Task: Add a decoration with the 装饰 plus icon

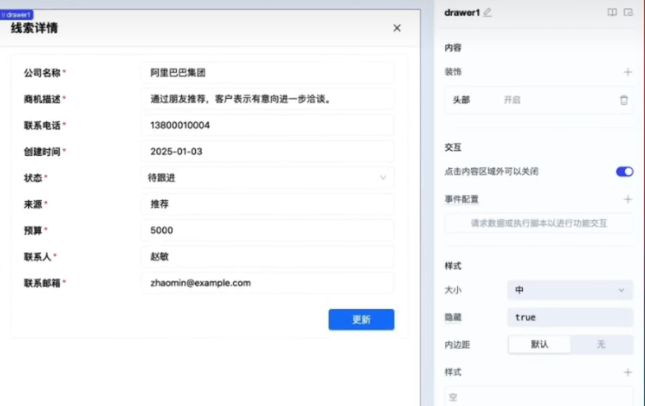Action: coord(627,72)
